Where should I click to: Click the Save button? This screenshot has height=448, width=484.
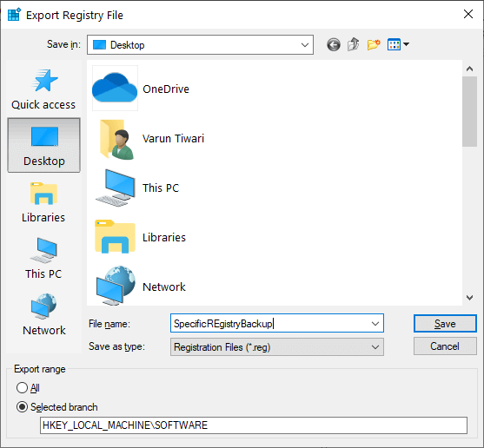point(445,324)
